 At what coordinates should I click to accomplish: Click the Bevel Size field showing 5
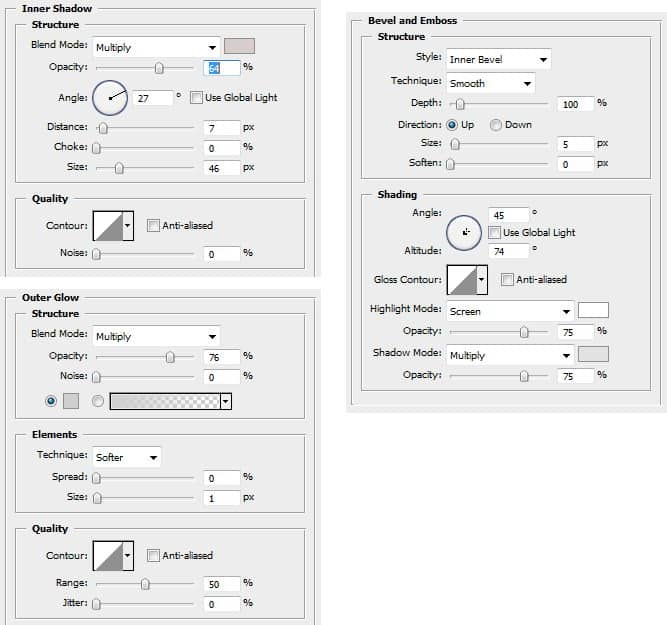pyautogui.click(x=575, y=144)
